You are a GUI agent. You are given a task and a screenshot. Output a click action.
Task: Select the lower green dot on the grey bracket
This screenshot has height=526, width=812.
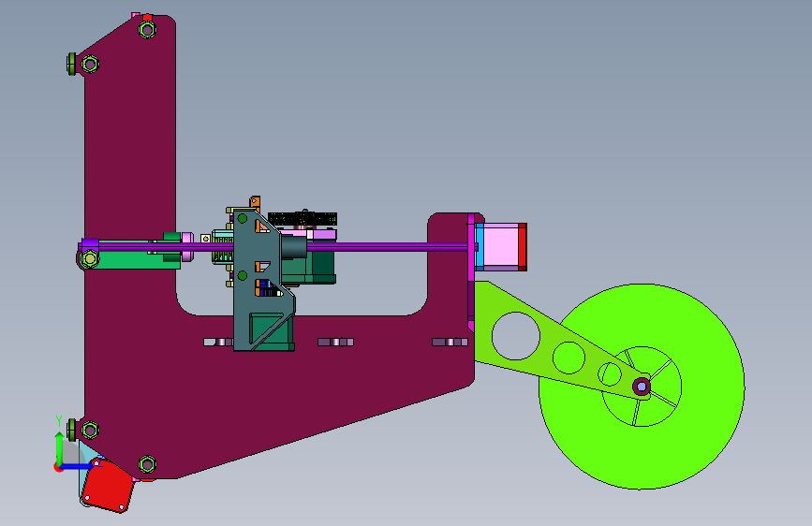click(243, 276)
